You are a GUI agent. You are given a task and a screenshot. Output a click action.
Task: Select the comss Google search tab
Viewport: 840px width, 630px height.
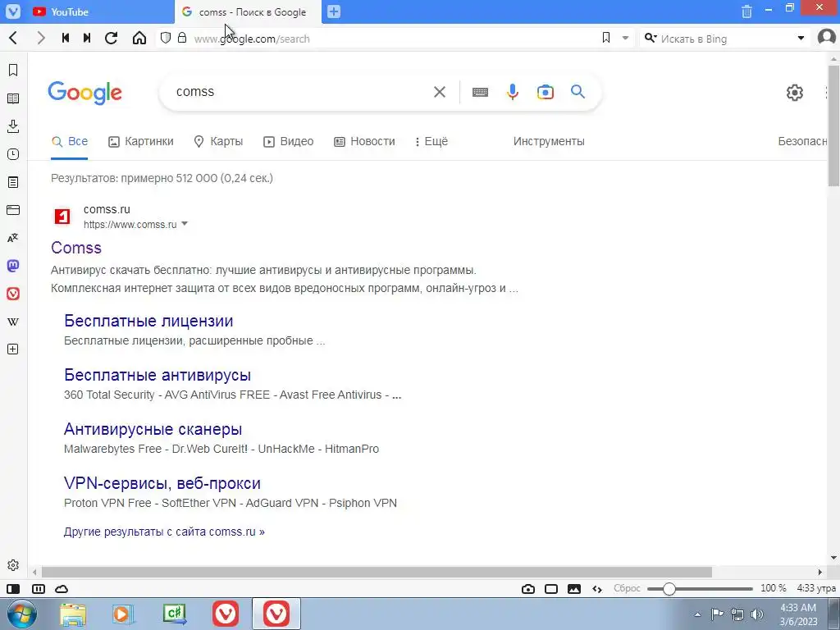point(248,11)
